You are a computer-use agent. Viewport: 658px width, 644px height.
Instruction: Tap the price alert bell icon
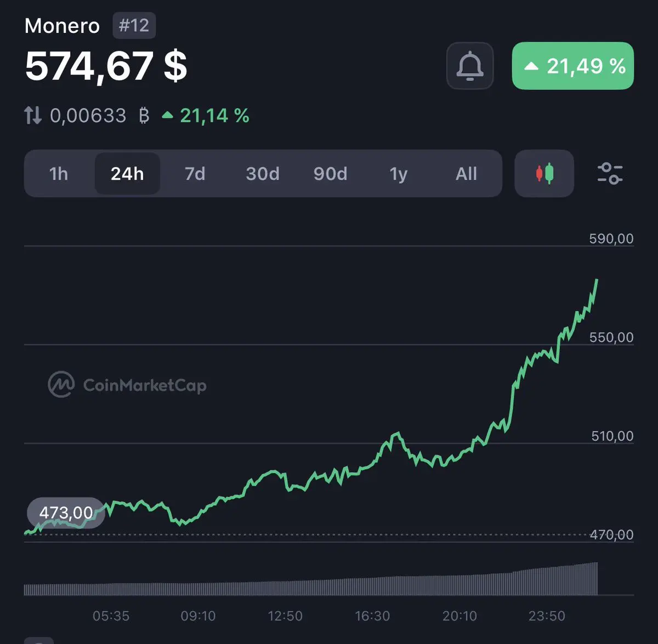[470, 66]
